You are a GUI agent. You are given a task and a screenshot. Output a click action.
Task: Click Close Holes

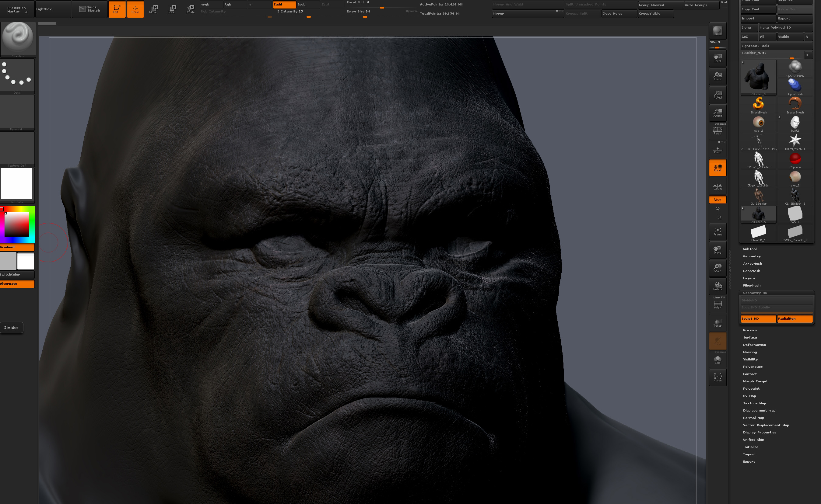pyautogui.click(x=619, y=14)
